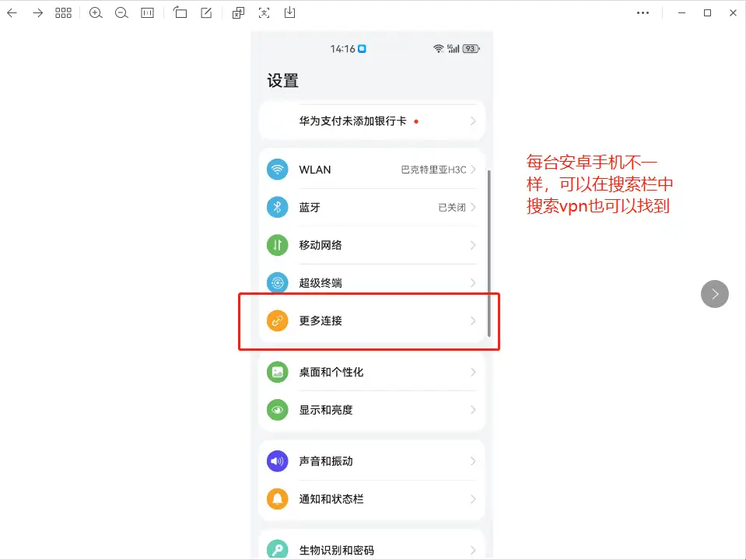Show image at actual 1:1 size
Screen dimensions: 746x560
pos(148,13)
